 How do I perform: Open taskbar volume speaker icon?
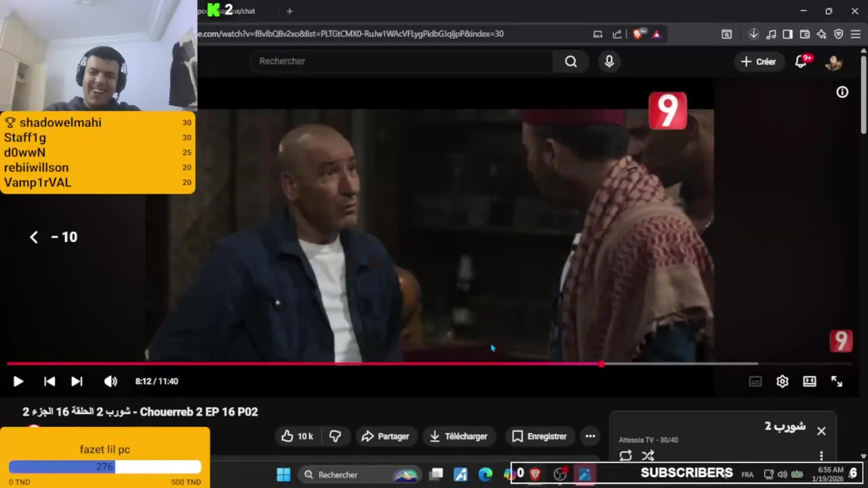tap(783, 474)
